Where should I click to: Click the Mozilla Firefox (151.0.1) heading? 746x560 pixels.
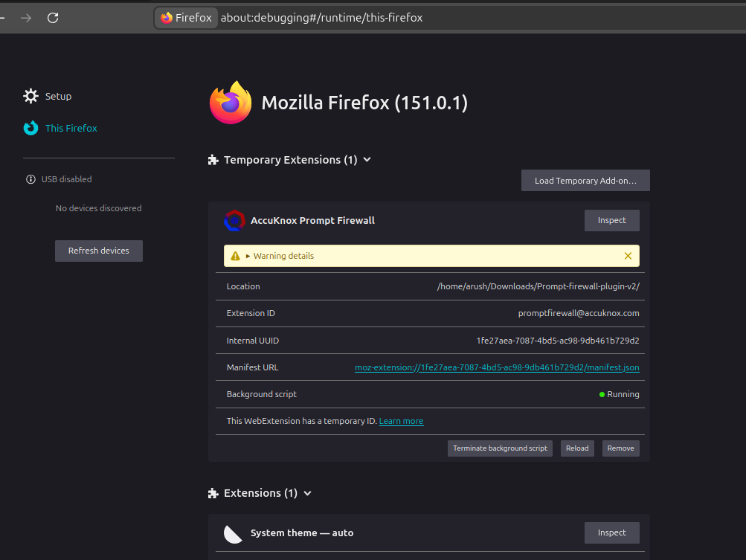[x=364, y=103]
